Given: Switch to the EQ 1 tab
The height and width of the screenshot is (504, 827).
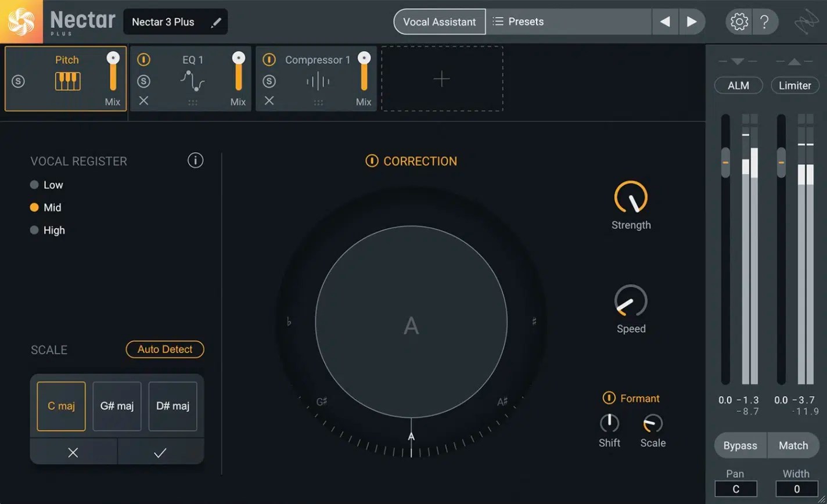Looking at the screenshot, I should pyautogui.click(x=193, y=60).
